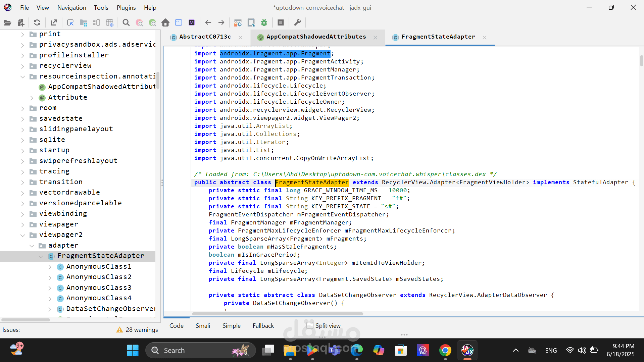Open the Navigation menu
Viewport: 644px width, 362px height.
tap(71, 7)
